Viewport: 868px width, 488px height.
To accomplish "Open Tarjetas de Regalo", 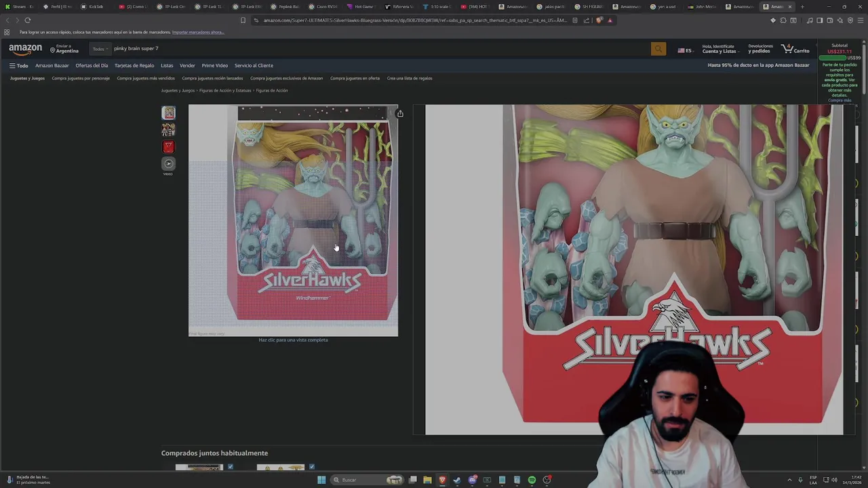I will [x=134, y=66].
